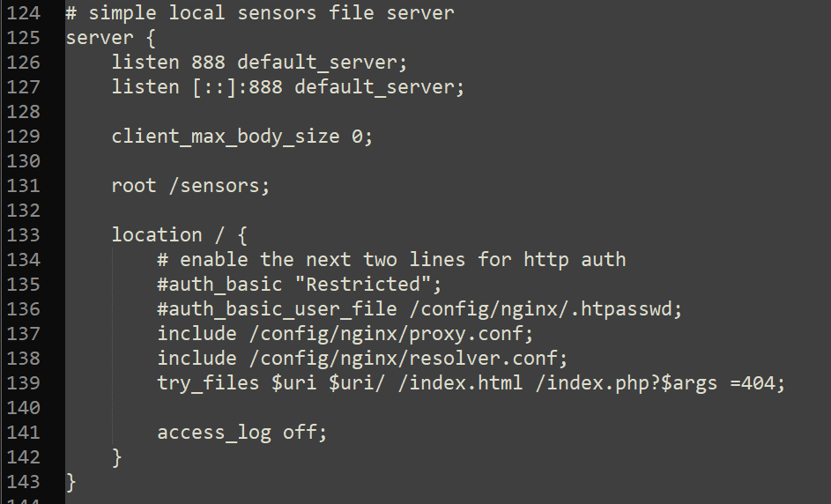Viewport: 831px width, 504px height.
Task: Click line number 125 in the gutter
Action: click(x=23, y=38)
